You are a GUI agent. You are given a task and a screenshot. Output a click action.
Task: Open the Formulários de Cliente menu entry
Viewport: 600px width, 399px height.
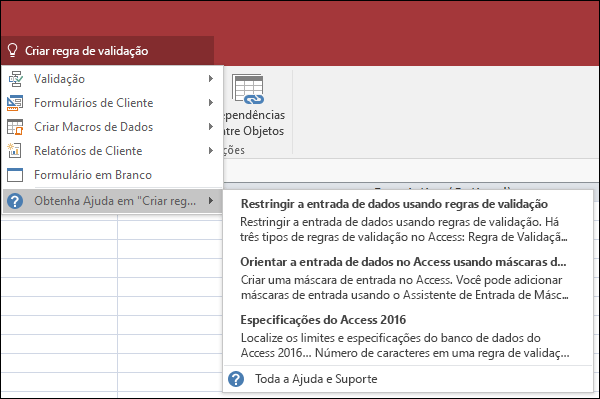pyautogui.click(x=112, y=103)
